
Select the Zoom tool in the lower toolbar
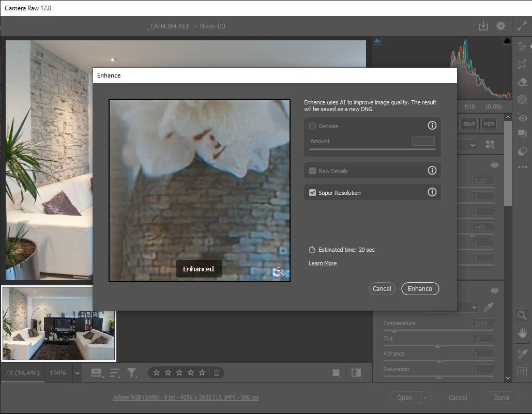click(522, 315)
